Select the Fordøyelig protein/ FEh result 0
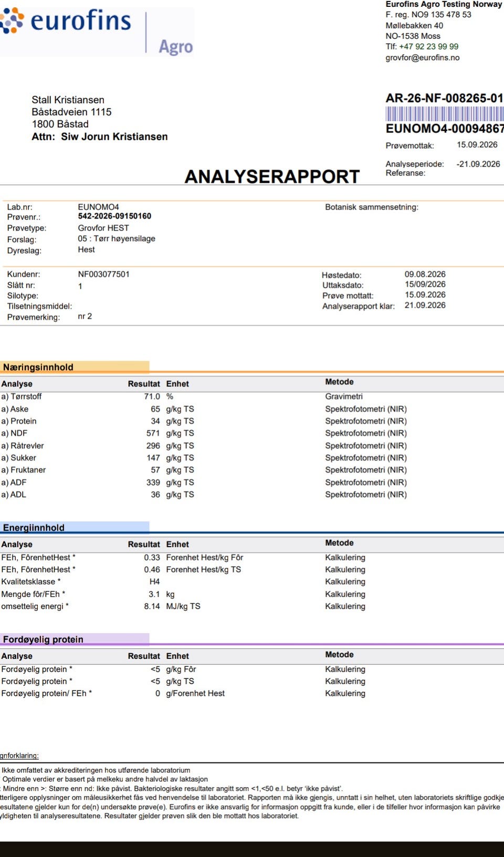 (x=157, y=694)
